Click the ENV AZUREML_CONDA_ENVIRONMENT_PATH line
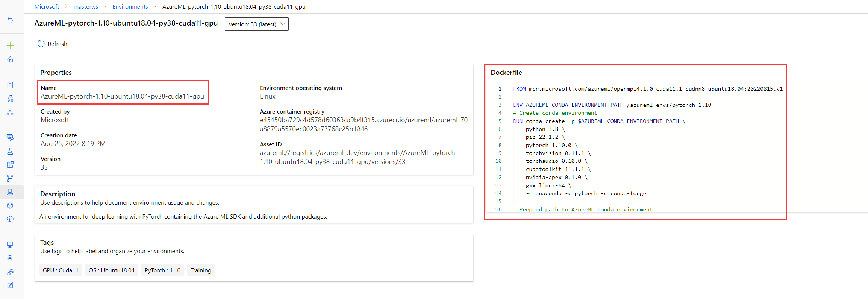The height and width of the screenshot is (299, 868). coord(612,105)
